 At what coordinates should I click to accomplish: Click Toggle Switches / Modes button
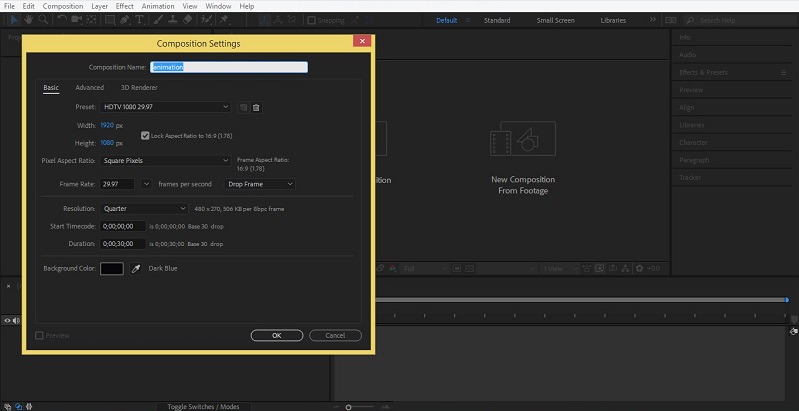click(x=203, y=406)
